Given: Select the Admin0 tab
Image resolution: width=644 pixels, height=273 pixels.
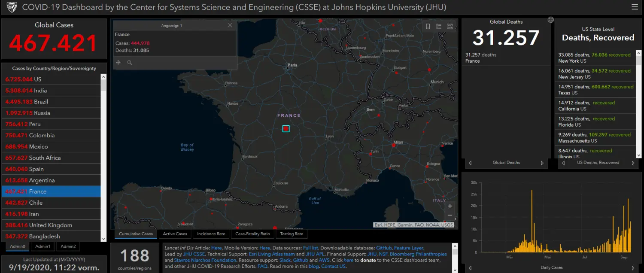Looking at the screenshot, I should pyautogui.click(x=18, y=246).
